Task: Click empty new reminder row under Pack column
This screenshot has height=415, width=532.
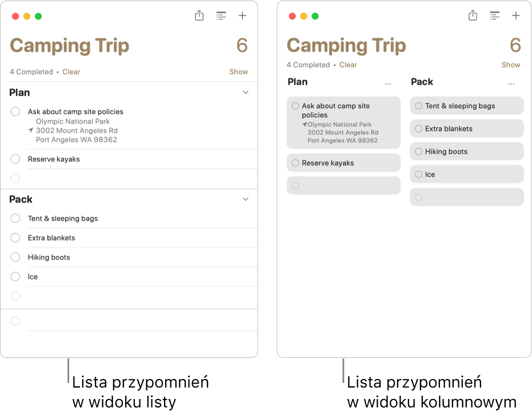Action: point(467,197)
